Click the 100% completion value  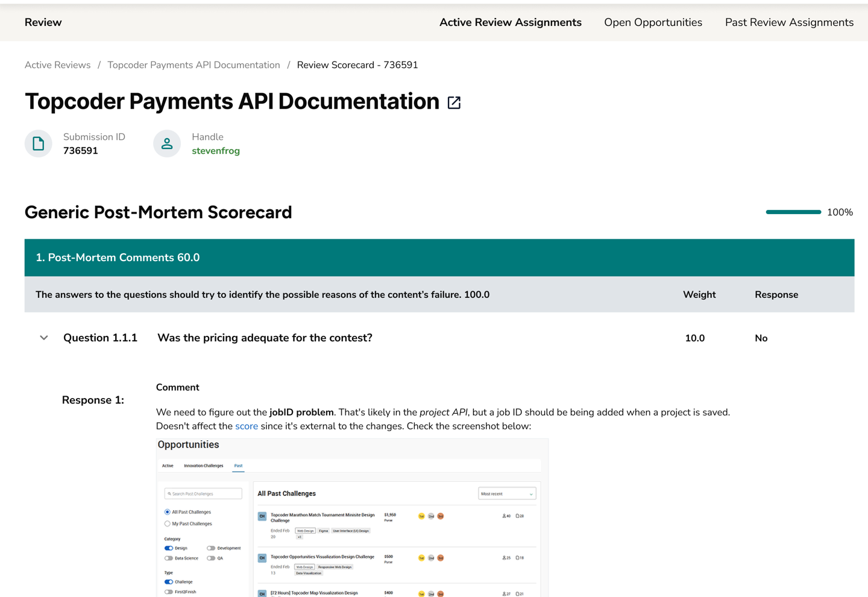point(840,212)
